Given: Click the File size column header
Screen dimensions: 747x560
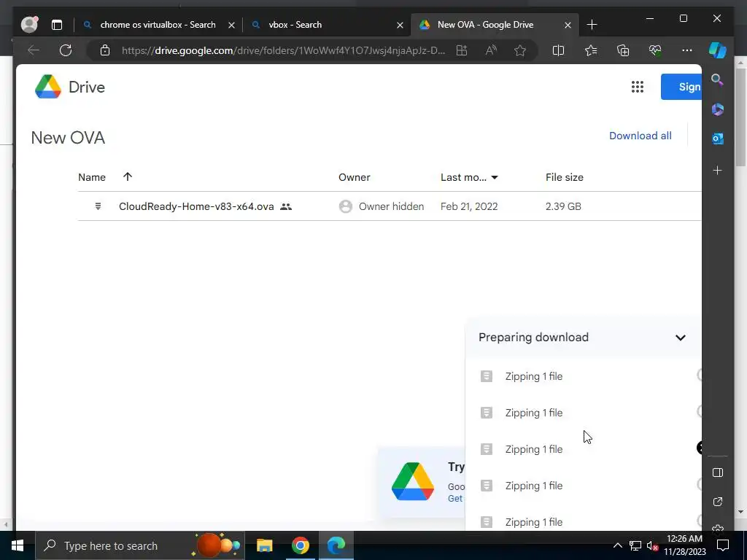Looking at the screenshot, I should coord(565,177).
